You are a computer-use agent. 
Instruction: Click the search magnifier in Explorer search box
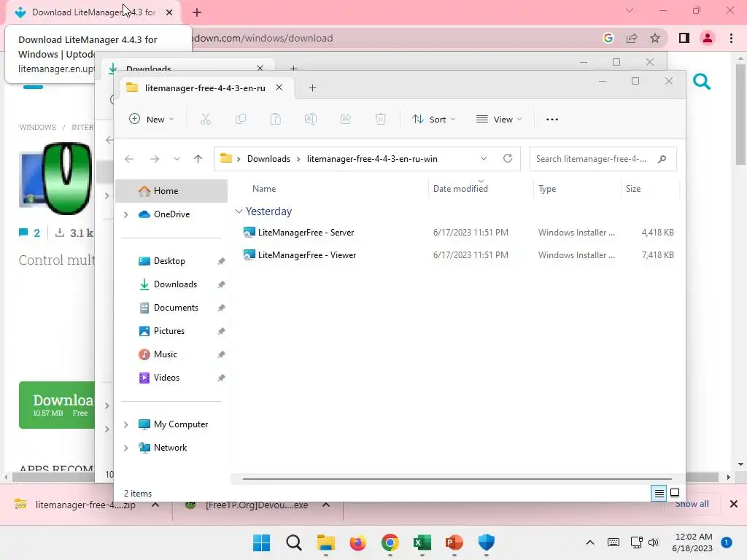pos(662,159)
